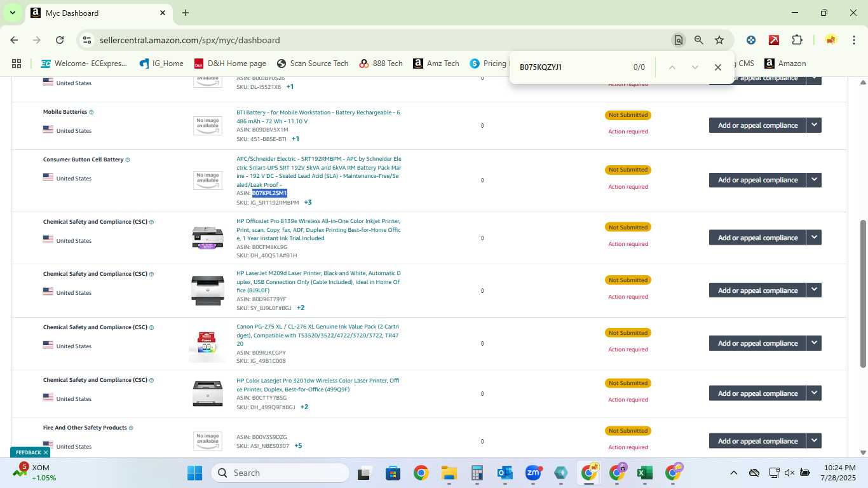Close the Myc Dashboard tab
Viewport: 868px width, 488px height.
163,13
